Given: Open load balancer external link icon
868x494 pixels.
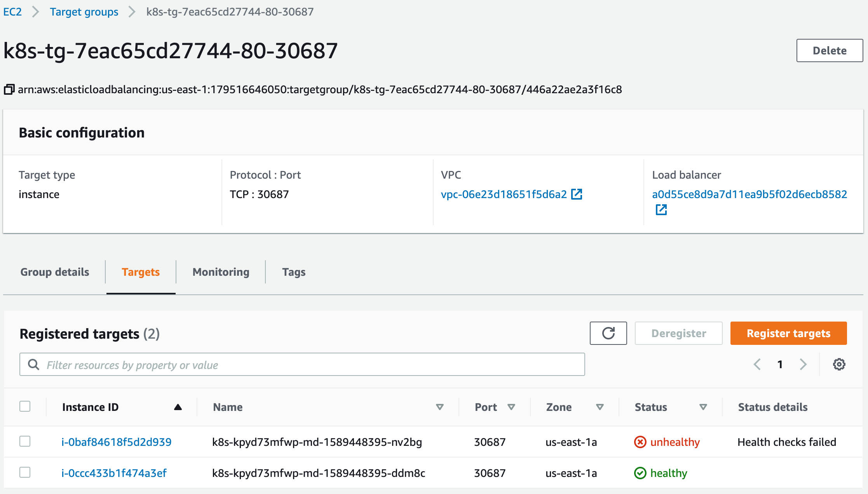Looking at the screenshot, I should (661, 210).
